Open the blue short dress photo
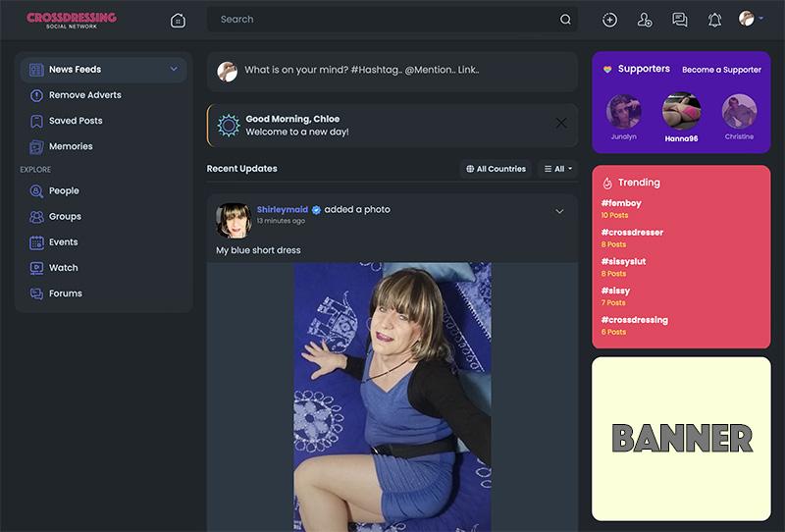 click(392, 398)
